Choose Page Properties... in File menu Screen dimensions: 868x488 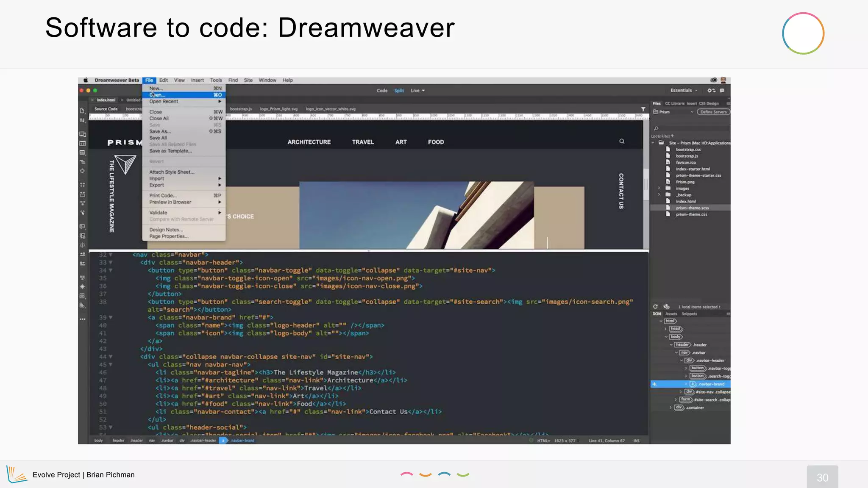point(184,236)
